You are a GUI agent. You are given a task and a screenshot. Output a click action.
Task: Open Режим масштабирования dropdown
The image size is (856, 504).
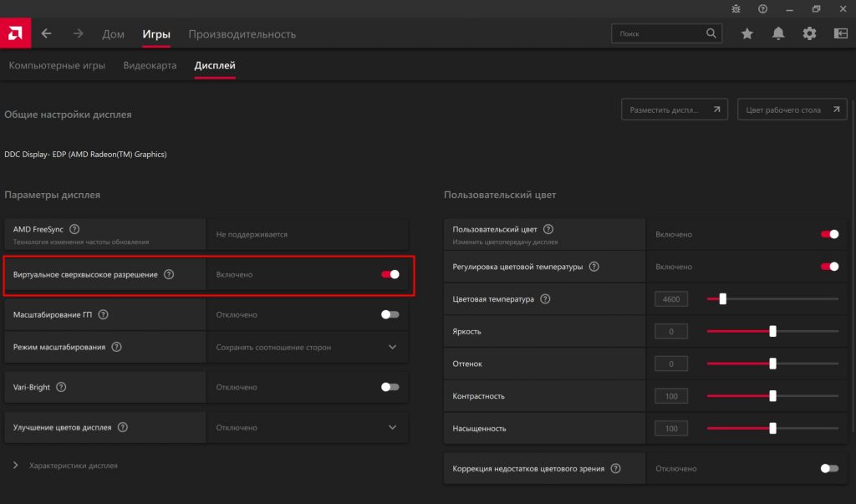392,347
